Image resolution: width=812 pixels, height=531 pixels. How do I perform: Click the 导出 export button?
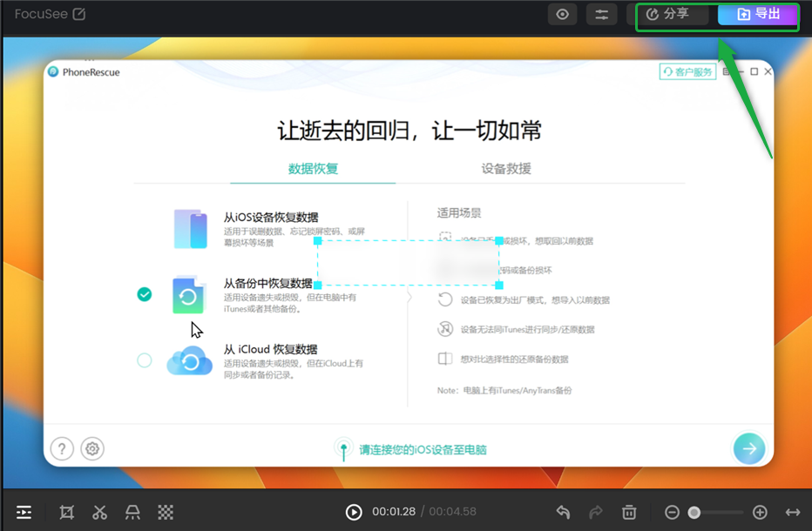758,15
